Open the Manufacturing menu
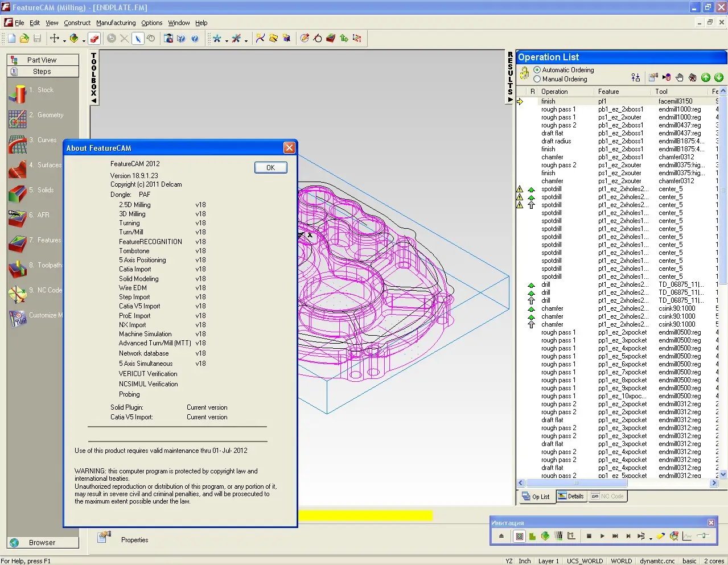Screen dimensions: 728x565 [x=116, y=23]
